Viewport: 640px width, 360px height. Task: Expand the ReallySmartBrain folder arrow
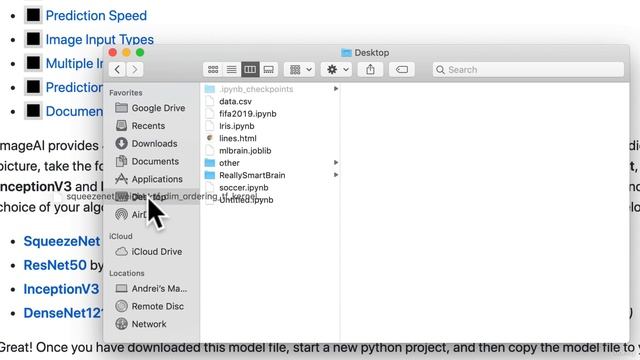click(336, 175)
